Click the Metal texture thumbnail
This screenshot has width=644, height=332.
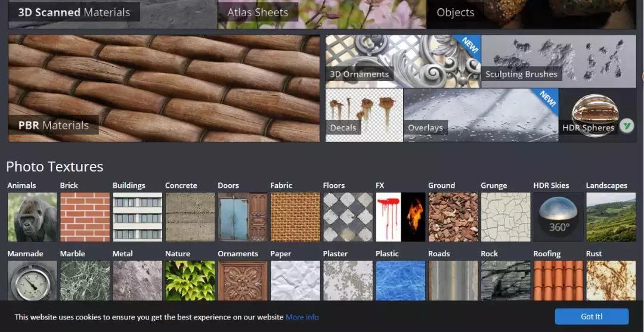tap(138, 281)
